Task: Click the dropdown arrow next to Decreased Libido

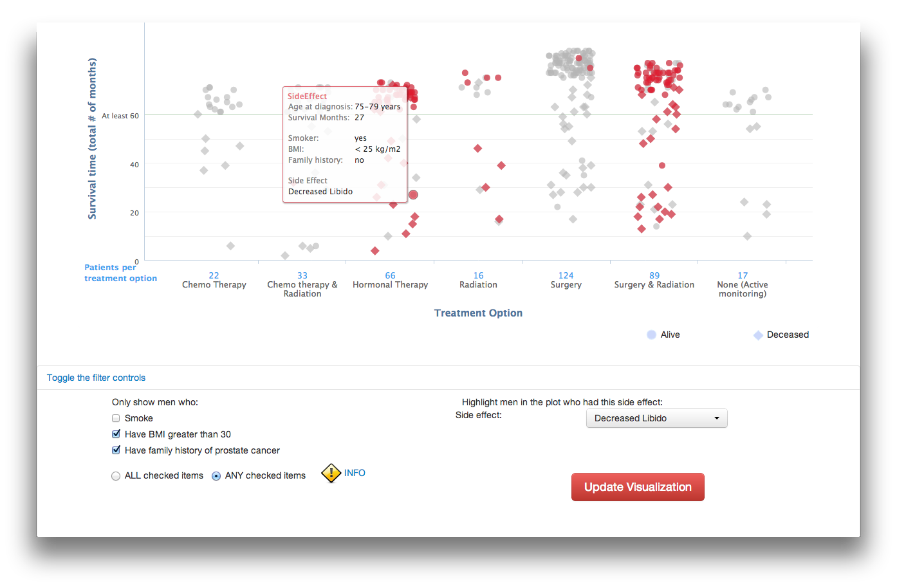Action: click(x=717, y=418)
